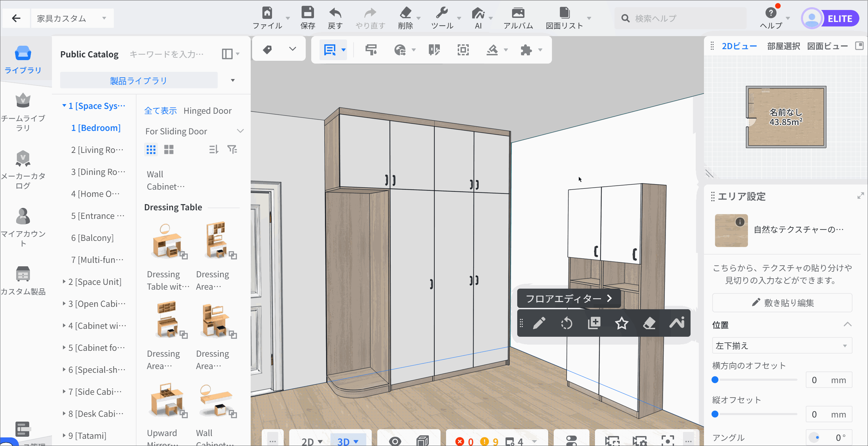Open the ツール wrench icon
Image resolution: width=868 pixels, height=446 pixels.
pyautogui.click(x=442, y=13)
